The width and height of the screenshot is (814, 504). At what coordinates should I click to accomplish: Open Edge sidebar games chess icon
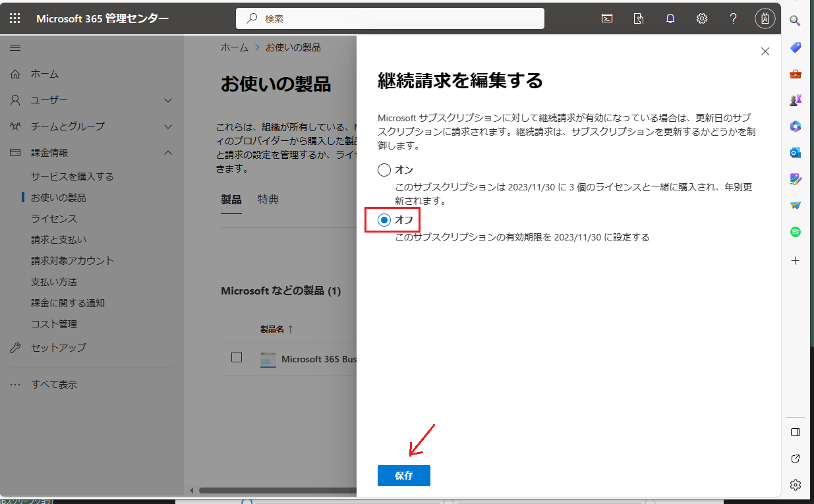coord(796,100)
